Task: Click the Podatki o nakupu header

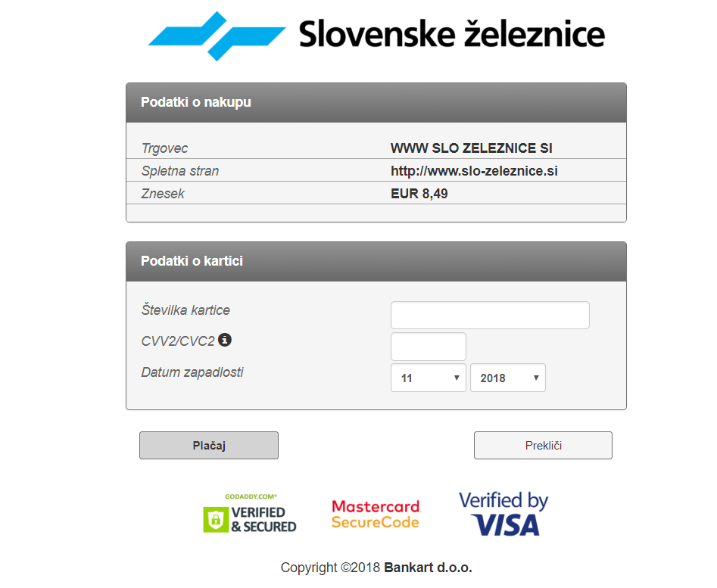Action: pyautogui.click(x=376, y=102)
